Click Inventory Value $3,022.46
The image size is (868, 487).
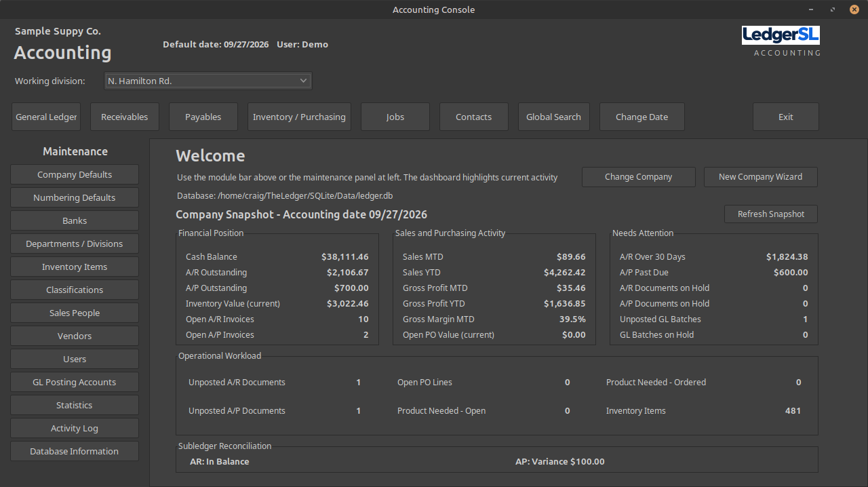[348, 304]
